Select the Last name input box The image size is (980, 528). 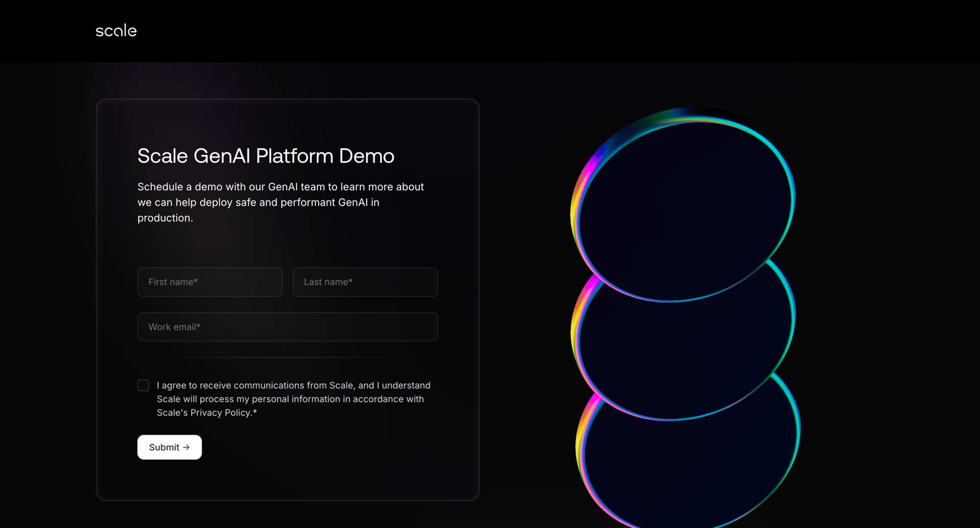tap(366, 282)
